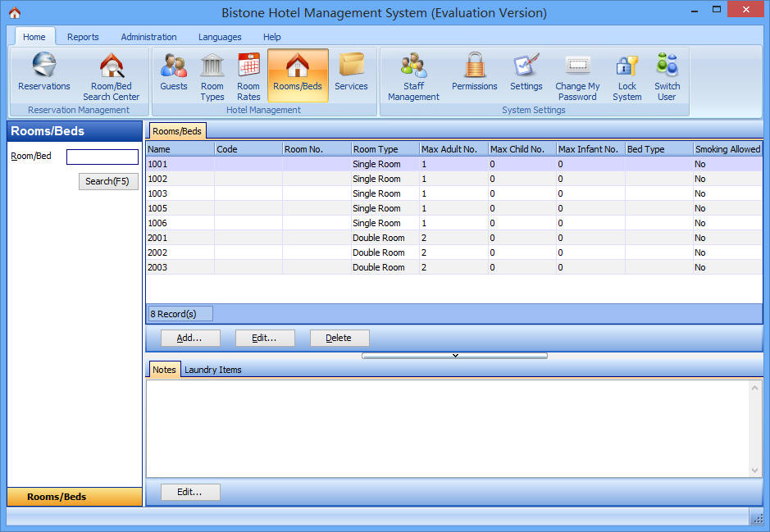This screenshot has width=770, height=532.
Task: Sort by Room Type column header
Action: point(385,148)
